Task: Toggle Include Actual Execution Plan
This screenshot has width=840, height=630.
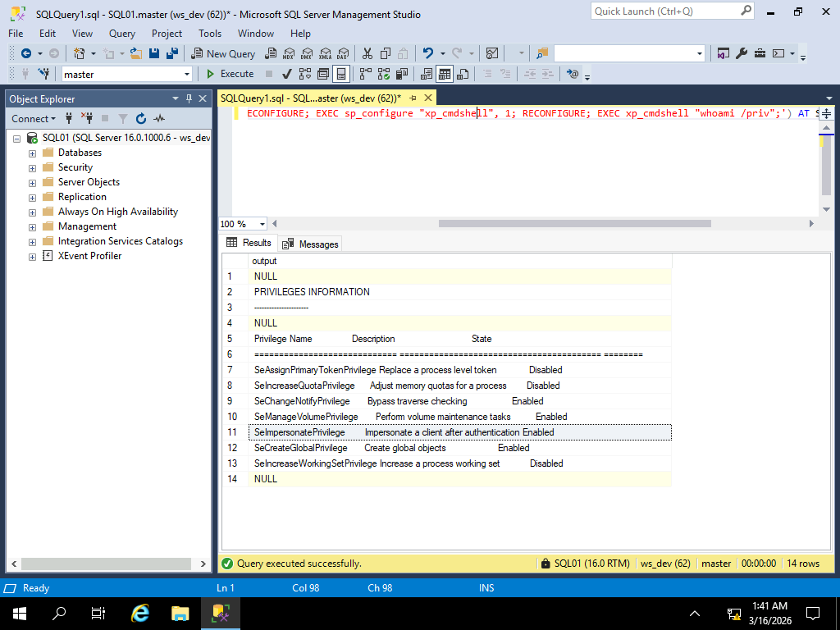Action: click(366, 74)
